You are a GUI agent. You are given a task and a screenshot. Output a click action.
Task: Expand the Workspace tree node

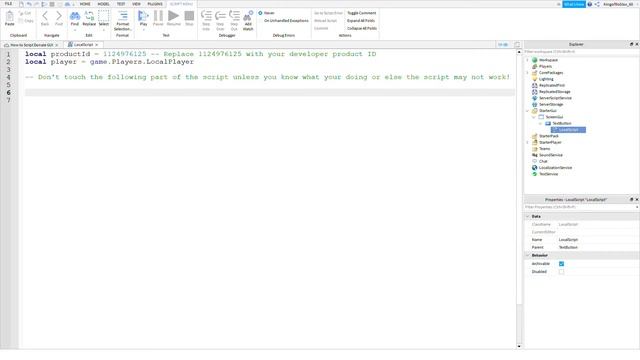[x=527, y=60]
